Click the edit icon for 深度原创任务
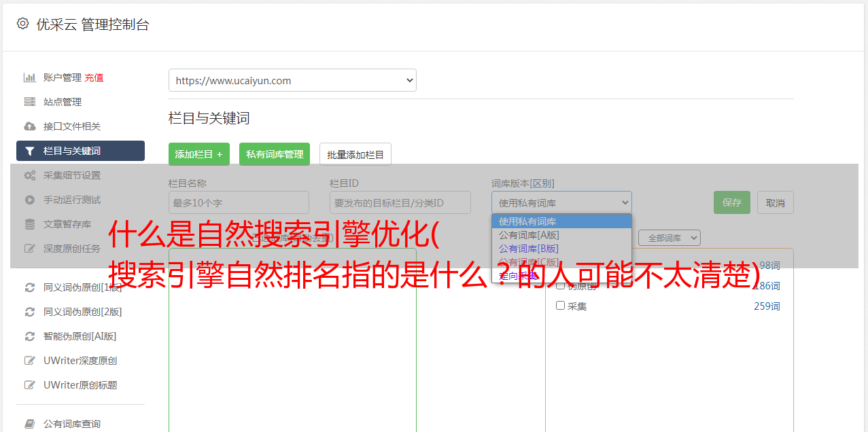 (30, 249)
